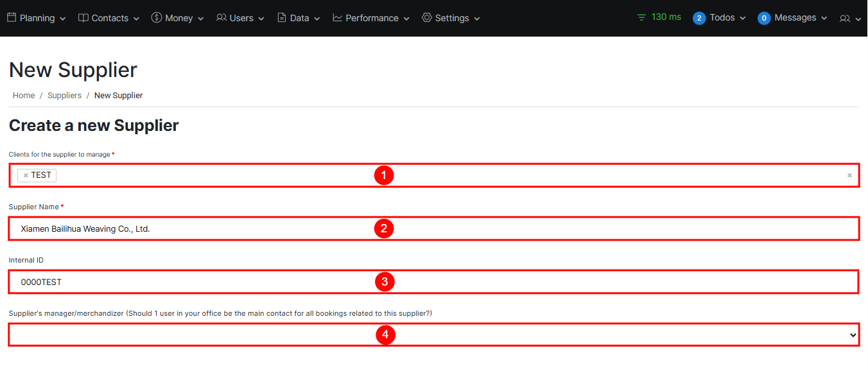Click the 'Internal ID' label
868x371 pixels.
[26, 261]
